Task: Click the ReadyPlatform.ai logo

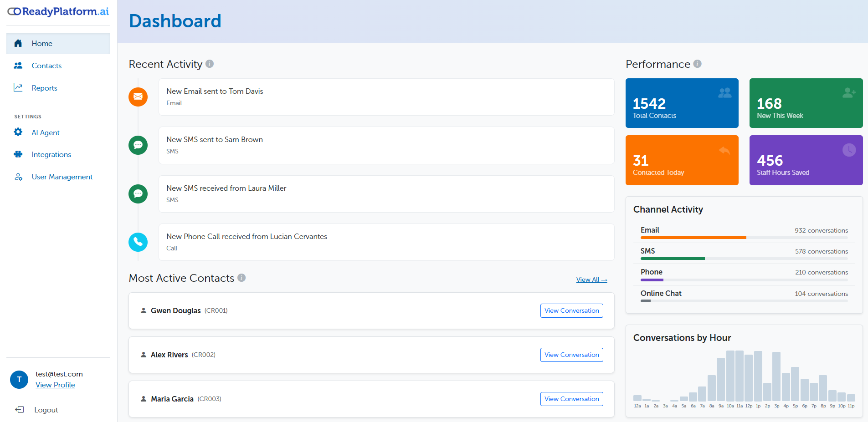Action: coord(57,11)
